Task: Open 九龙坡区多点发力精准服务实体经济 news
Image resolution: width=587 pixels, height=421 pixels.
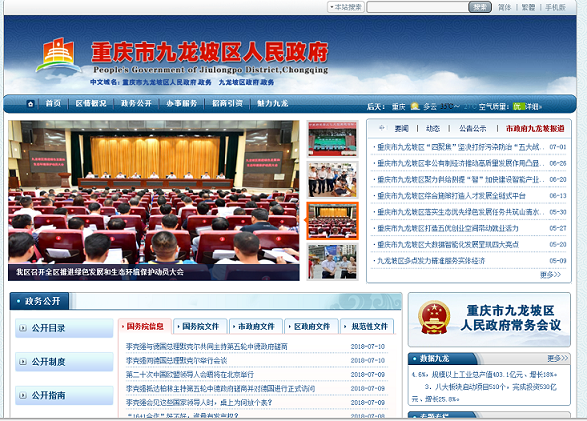Action: (x=431, y=260)
